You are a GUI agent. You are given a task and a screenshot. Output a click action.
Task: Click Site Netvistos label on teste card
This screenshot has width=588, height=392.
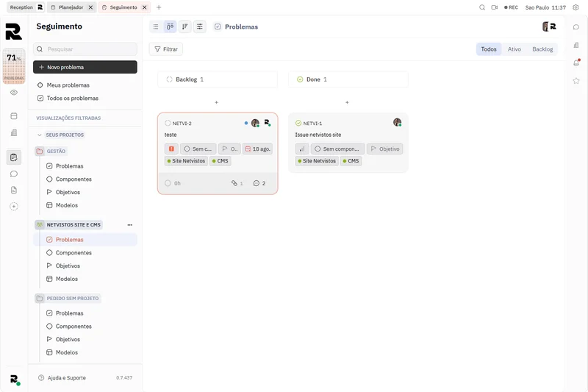[x=186, y=161]
